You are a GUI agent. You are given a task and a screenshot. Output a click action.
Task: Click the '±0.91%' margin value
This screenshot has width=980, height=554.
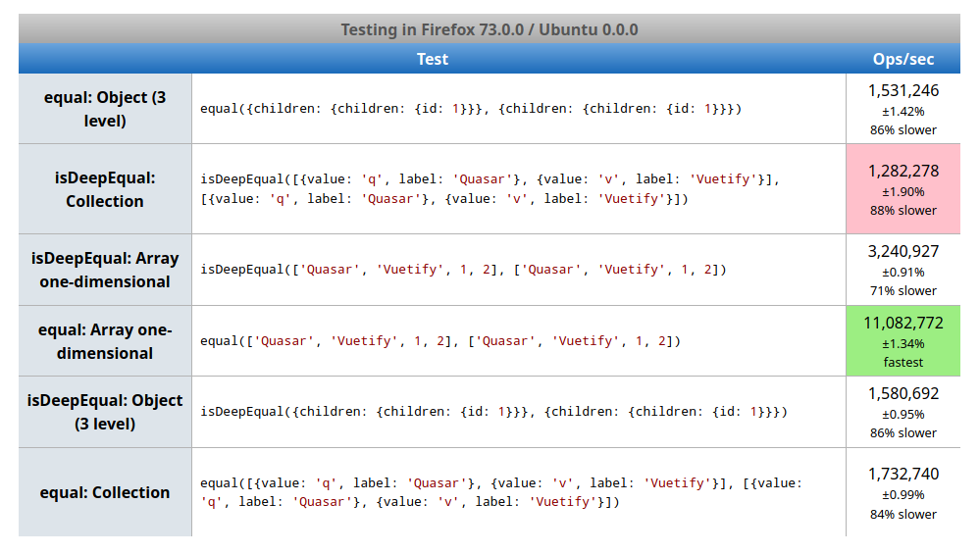click(903, 273)
